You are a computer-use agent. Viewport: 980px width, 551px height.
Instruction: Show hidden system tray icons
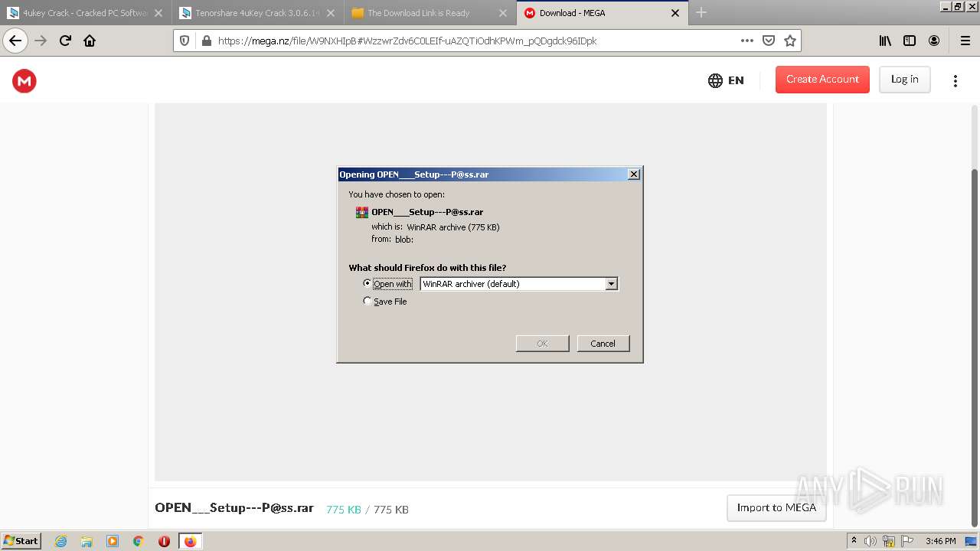[x=854, y=541]
